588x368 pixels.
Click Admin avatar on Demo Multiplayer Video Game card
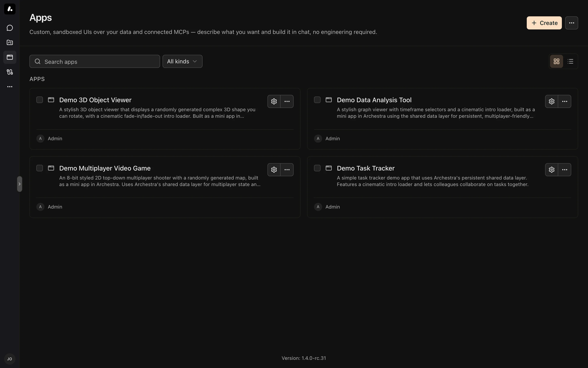(x=40, y=207)
